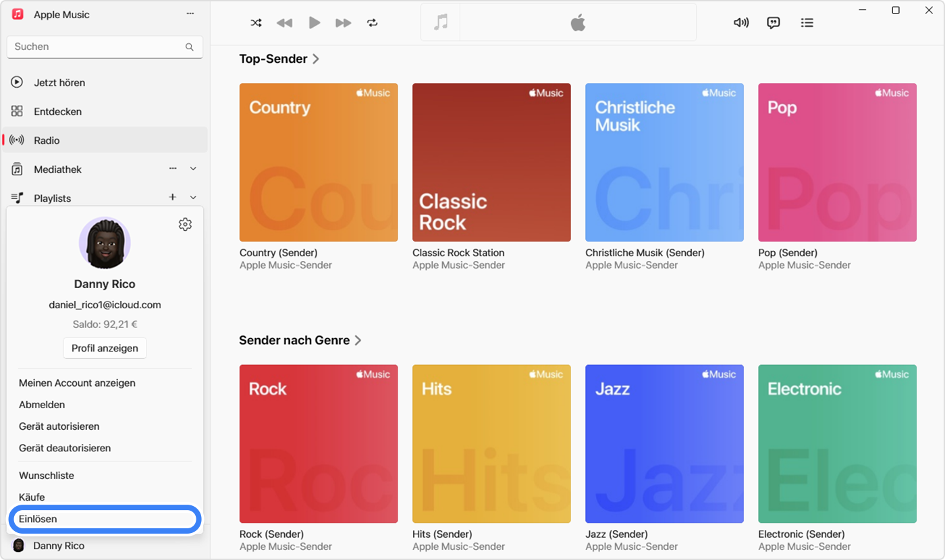Click the Rock (Sender) title text
The width and height of the screenshot is (945, 560).
pyautogui.click(x=271, y=534)
